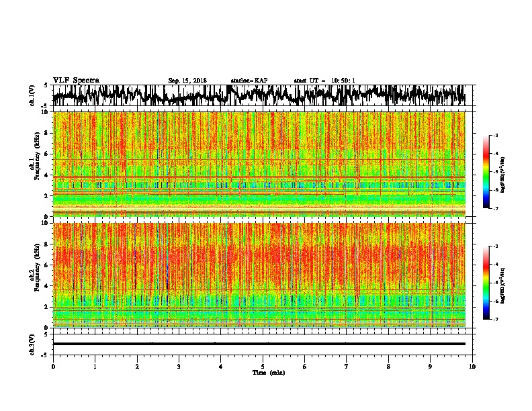Click time axis tick label '8'
532x411 pixels.
[388, 367]
